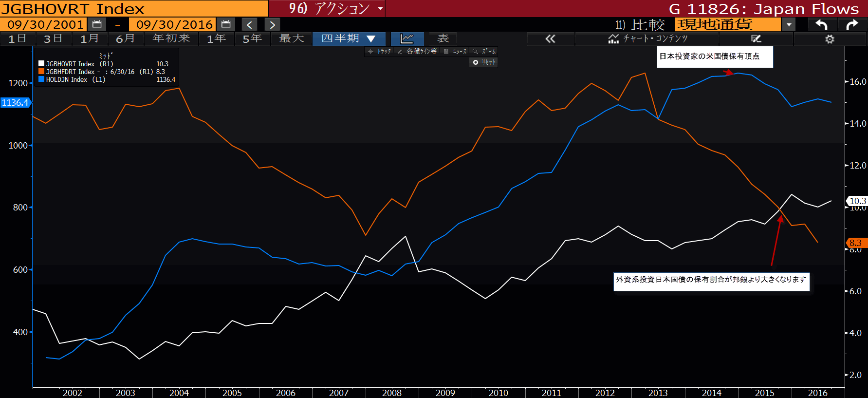This screenshot has width=868, height=398.
Task: Click 16.0 right axis label
Action: 858,82
